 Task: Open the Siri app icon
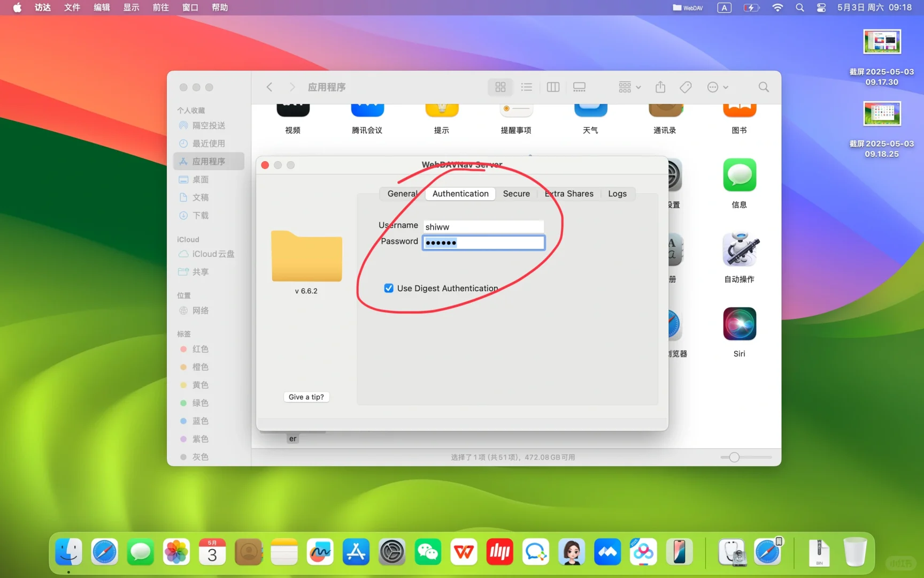tap(739, 324)
